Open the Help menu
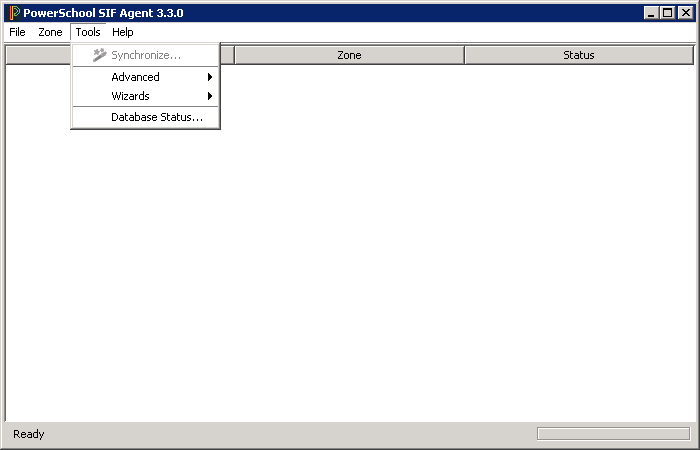The image size is (700, 450). point(122,32)
